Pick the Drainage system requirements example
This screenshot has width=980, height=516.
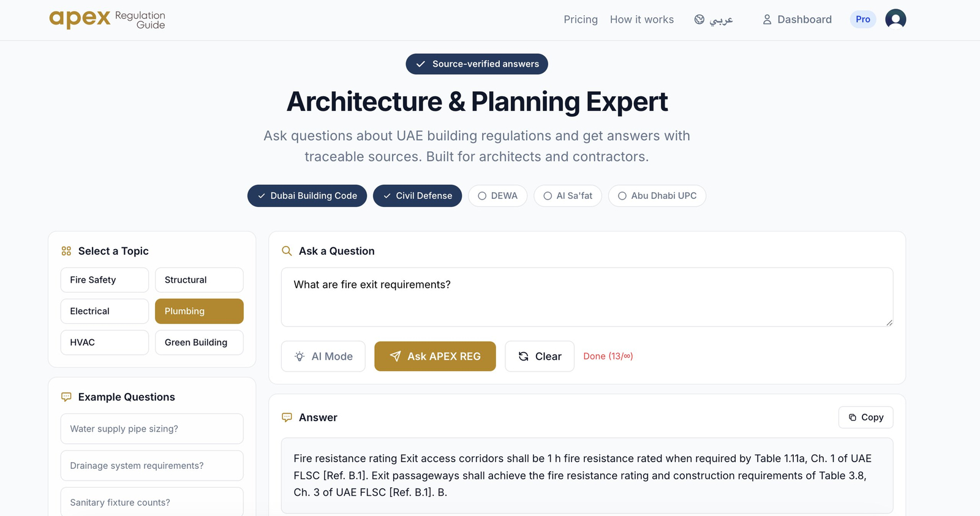point(152,466)
